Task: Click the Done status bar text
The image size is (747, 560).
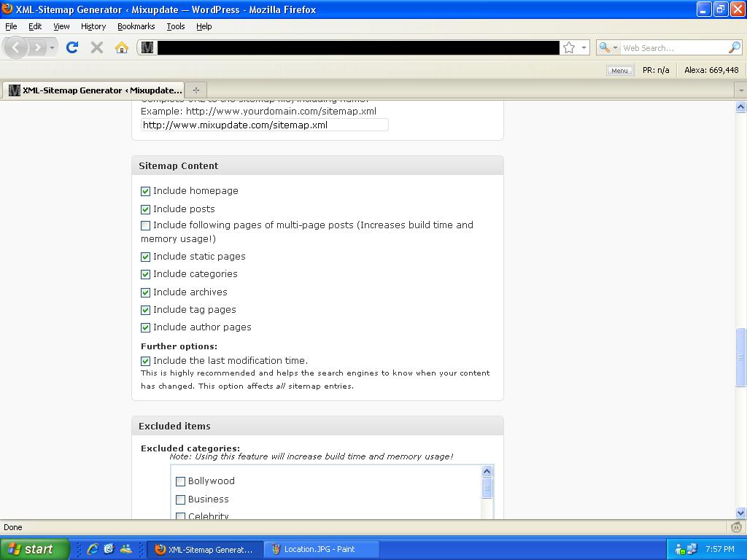Action: click(13, 527)
